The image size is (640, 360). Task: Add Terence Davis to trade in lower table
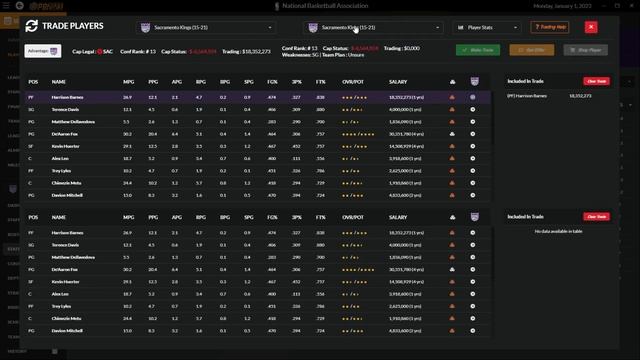(x=473, y=245)
